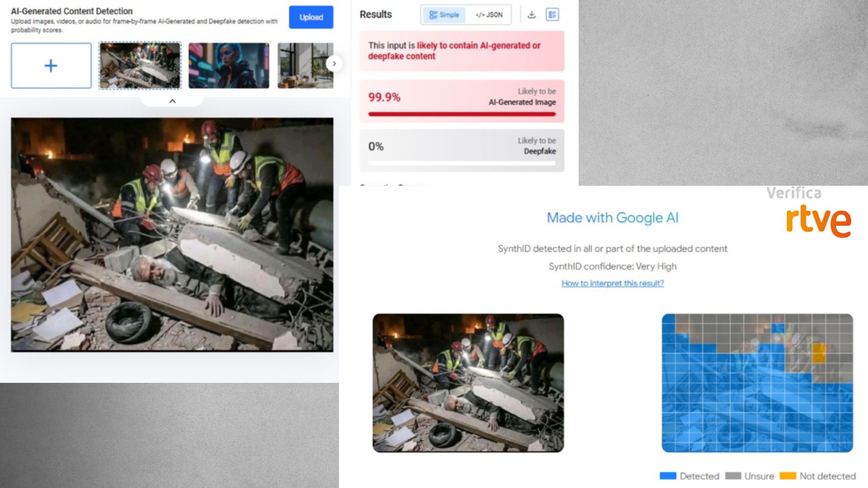Collapse the thumbnail strip with up chevron
The height and width of the screenshot is (488, 868).
[x=172, y=101]
